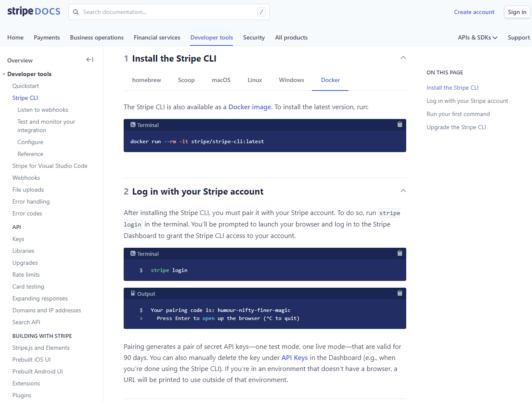The height and width of the screenshot is (402, 532).
Task: Open Stripe for Visual Studio Code
Action: [x=50, y=166]
